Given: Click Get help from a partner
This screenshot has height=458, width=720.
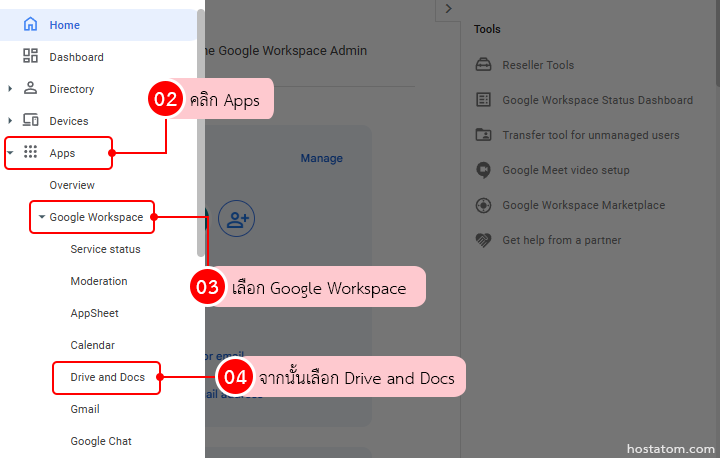Looking at the screenshot, I should click(x=561, y=240).
